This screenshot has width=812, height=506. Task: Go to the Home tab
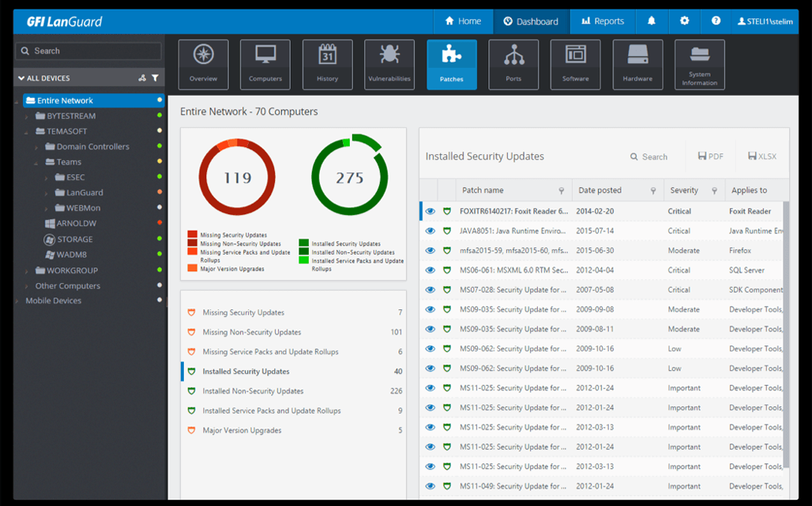pos(463,21)
